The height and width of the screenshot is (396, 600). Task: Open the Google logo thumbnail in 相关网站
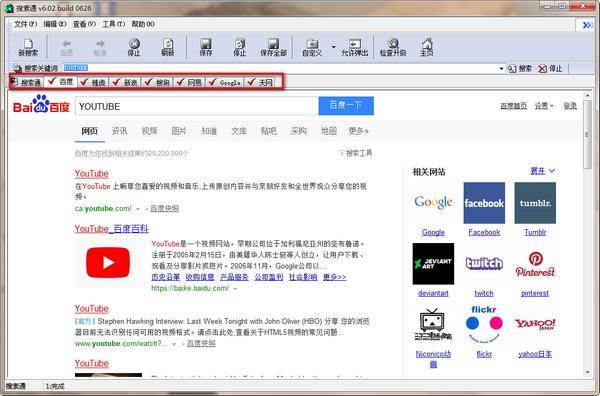pos(433,203)
